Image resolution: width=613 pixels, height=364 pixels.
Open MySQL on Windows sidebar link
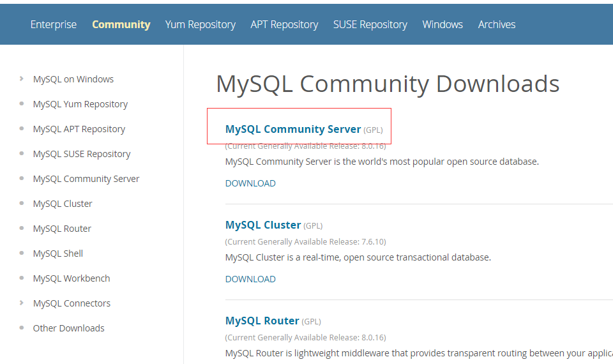(x=73, y=79)
